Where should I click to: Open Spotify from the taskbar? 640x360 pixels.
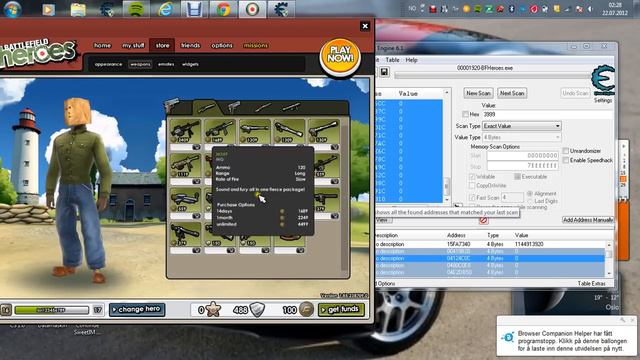[x=136, y=9]
